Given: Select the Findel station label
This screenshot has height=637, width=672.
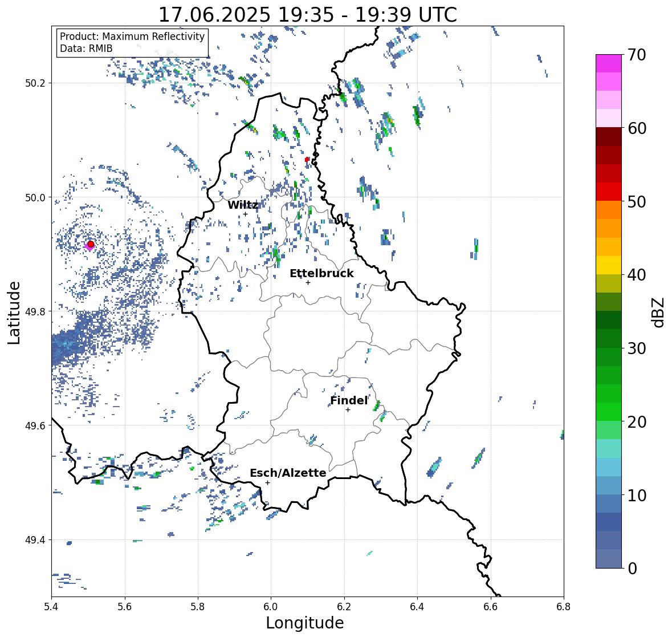Looking at the screenshot, I should click(349, 400).
